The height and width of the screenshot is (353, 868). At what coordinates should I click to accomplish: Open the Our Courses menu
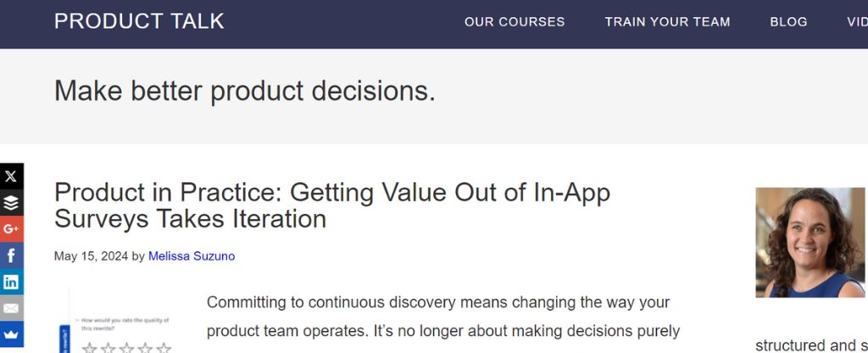tap(515, 22)
